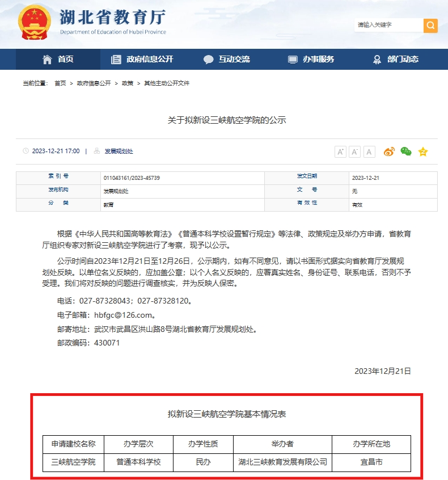Open the 办事服务 navigation menu
The height and width of the screenshot is (480, 448).
point(311,59)
